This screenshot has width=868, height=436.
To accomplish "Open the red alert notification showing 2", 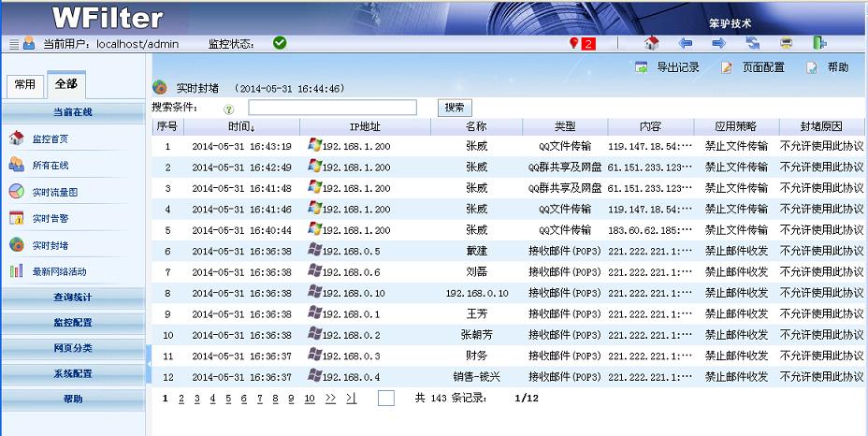I will 583,43.
